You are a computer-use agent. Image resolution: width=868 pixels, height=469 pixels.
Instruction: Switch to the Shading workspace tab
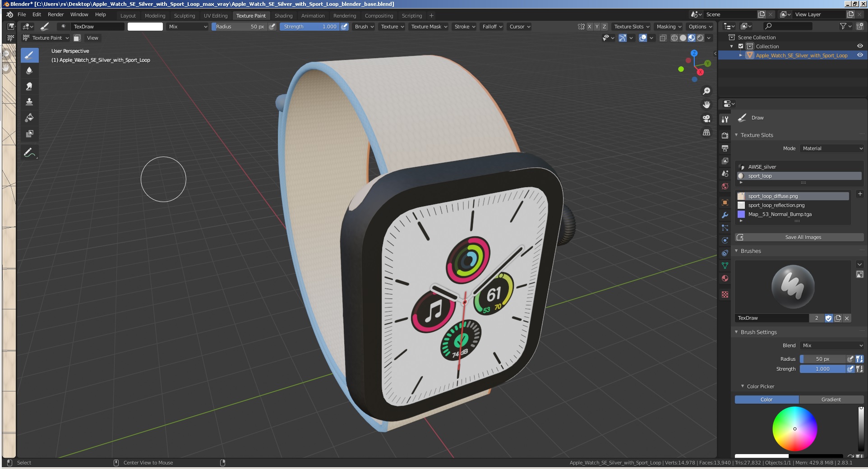[283, 16]
